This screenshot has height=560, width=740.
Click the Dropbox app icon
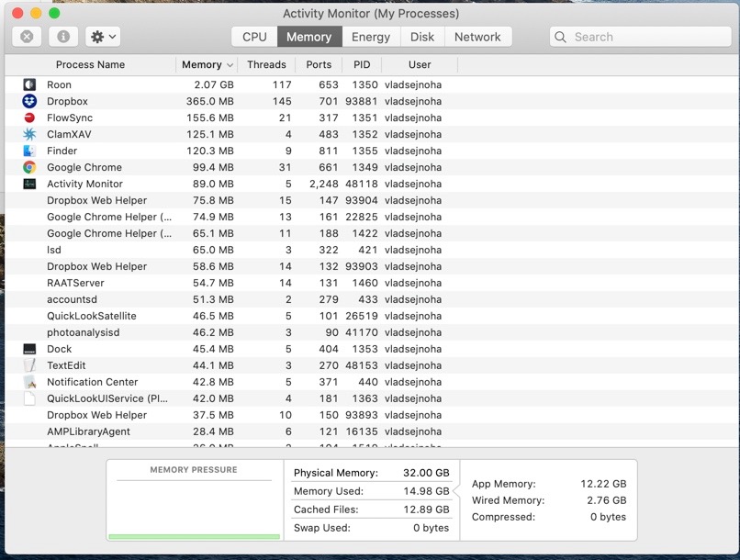[x=29, y=101]
